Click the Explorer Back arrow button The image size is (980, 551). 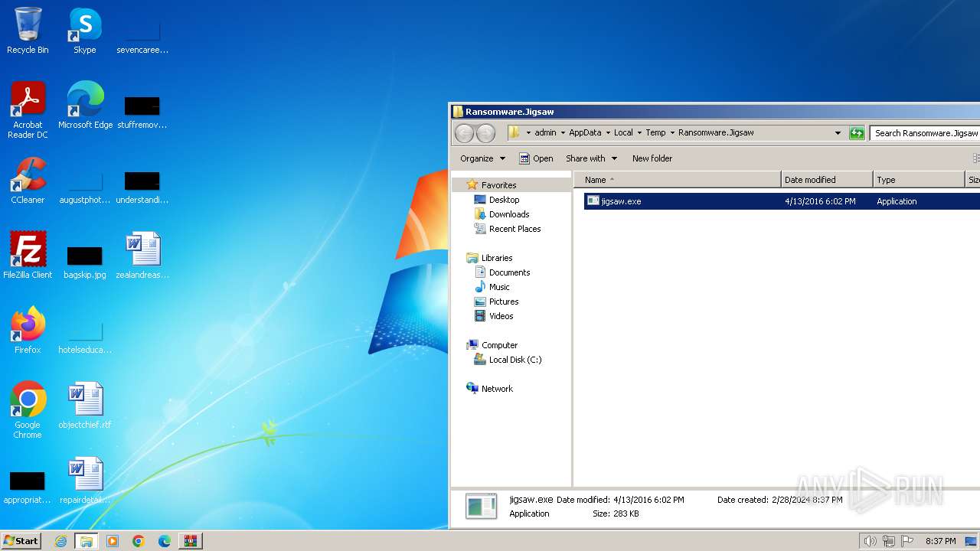464,133
